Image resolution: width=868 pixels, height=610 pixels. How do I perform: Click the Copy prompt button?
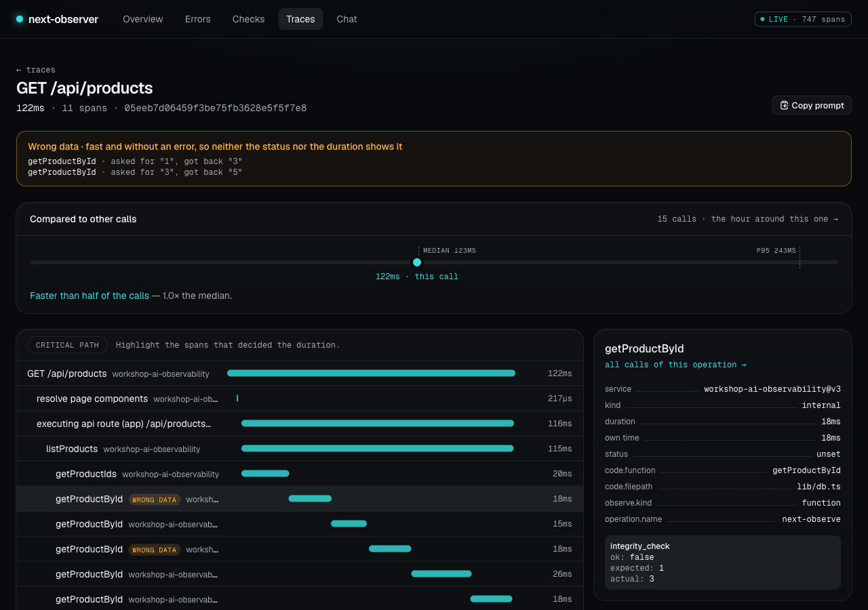(x=812, y=105)
